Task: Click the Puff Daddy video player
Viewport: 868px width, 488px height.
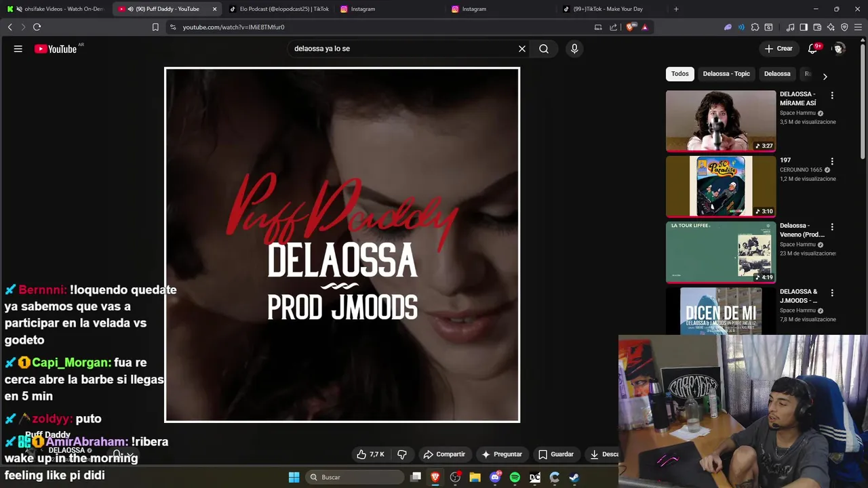Action: [x=342, y=245]
